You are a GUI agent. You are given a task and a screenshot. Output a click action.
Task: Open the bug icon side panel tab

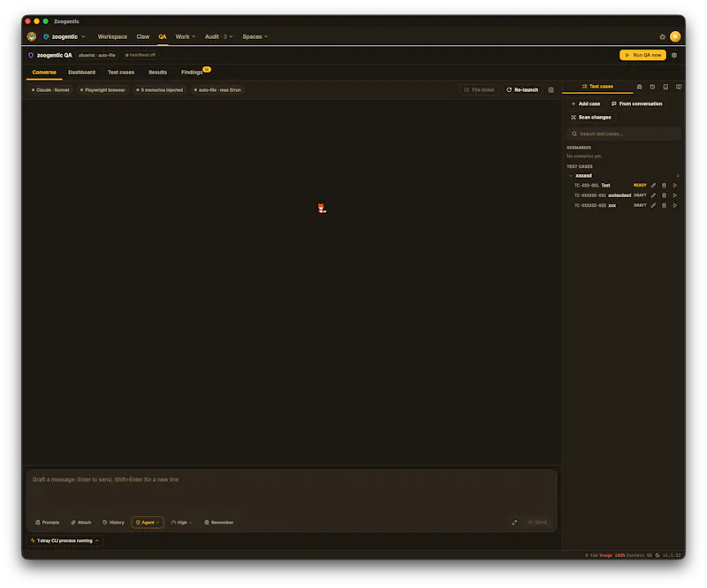click(639, 87)
